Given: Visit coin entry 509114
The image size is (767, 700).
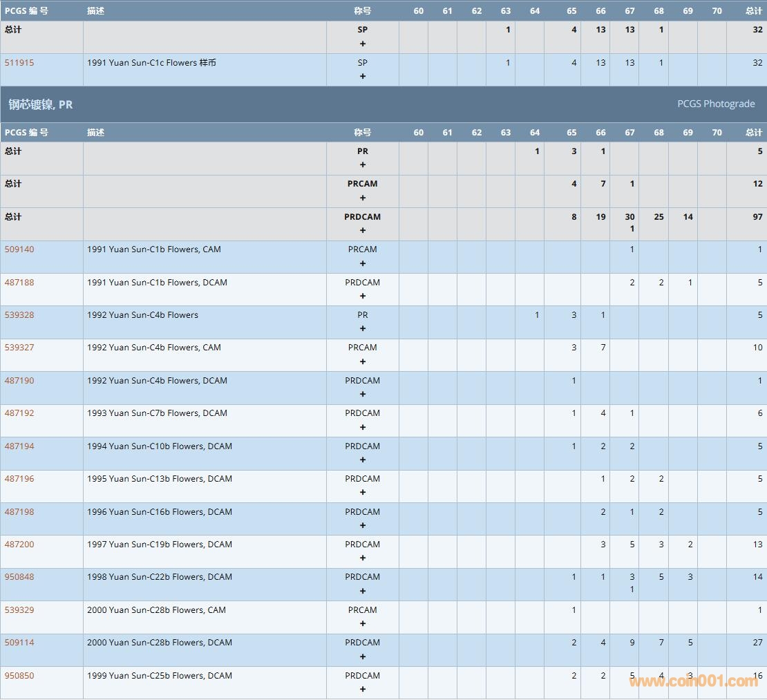Looking at the screenshot, I should pos(19,643).
